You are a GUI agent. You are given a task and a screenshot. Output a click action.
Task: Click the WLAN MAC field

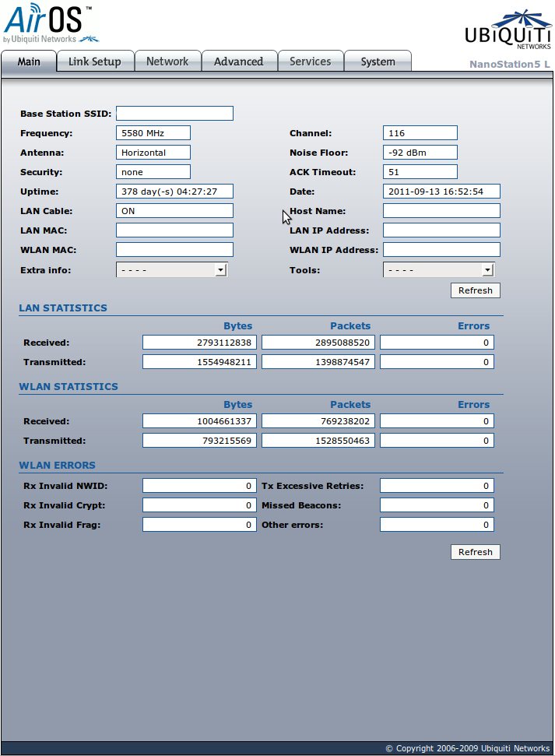pos(174,250)
